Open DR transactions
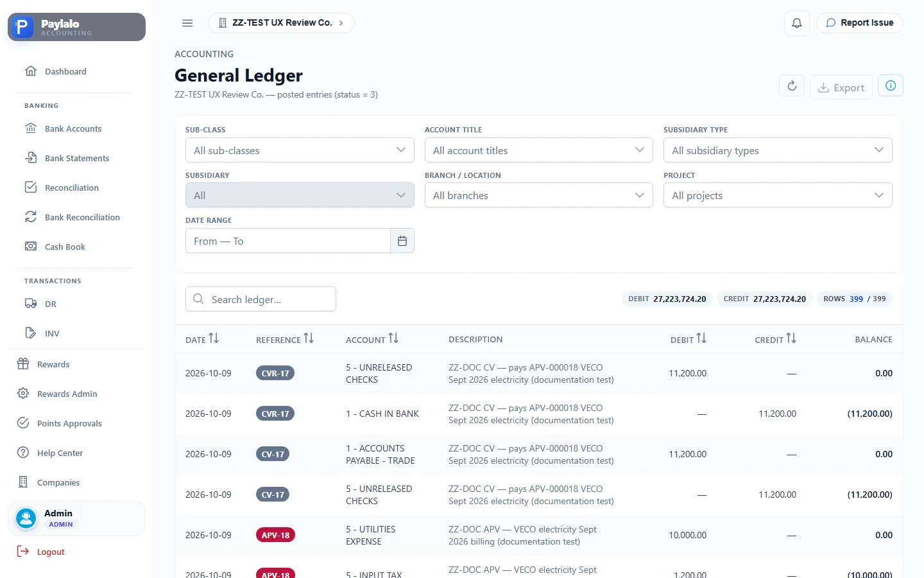This screenshot has width=924, height=578. (40, 304)
